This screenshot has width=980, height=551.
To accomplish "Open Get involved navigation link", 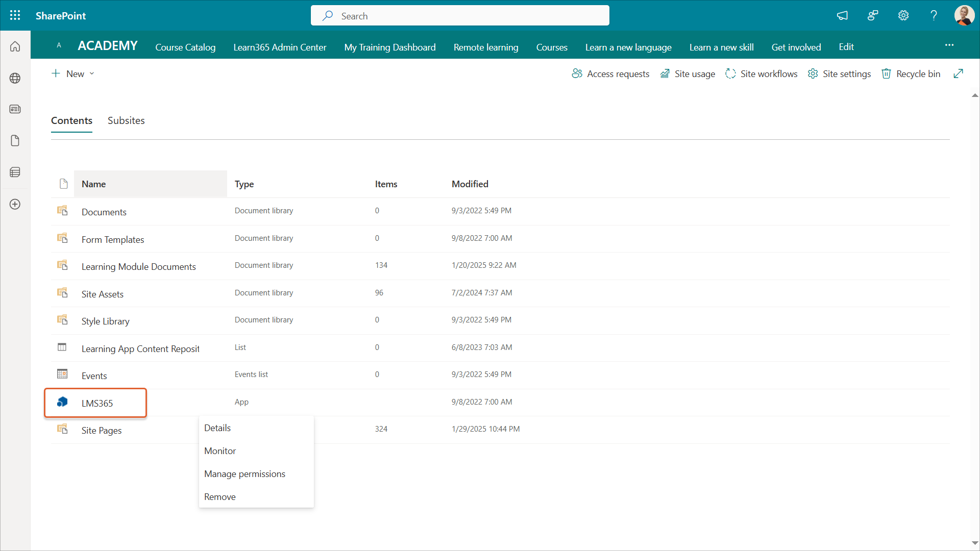I will point(796,47).
